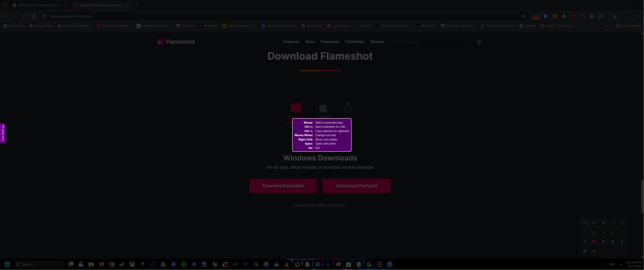Toggle hidden tray icons overflow button
This screenshot has height=270, width=644.
[604, 264]
